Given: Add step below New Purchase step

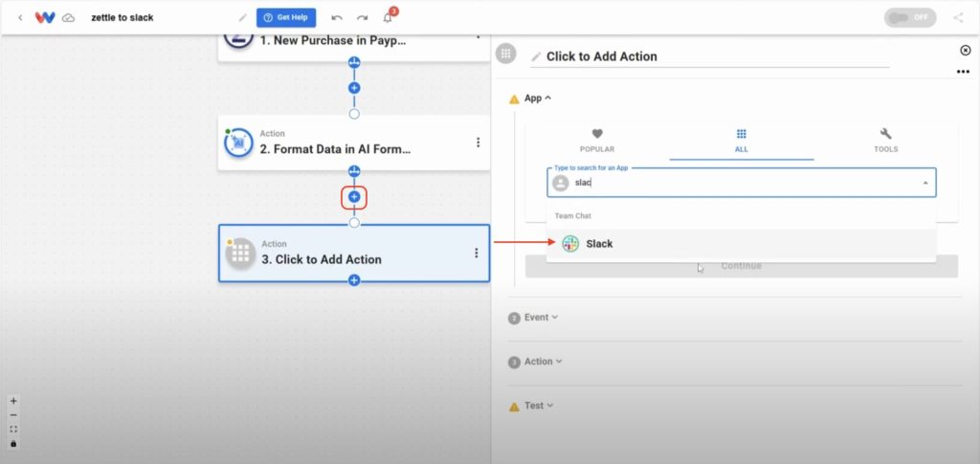Looking at the screenshot, I should point(354,88).
